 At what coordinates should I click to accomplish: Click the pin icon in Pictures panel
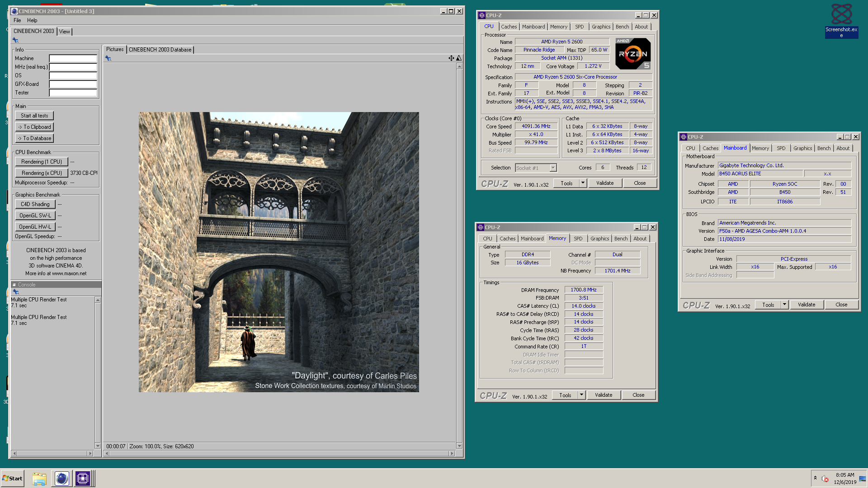tap(108, 58)
